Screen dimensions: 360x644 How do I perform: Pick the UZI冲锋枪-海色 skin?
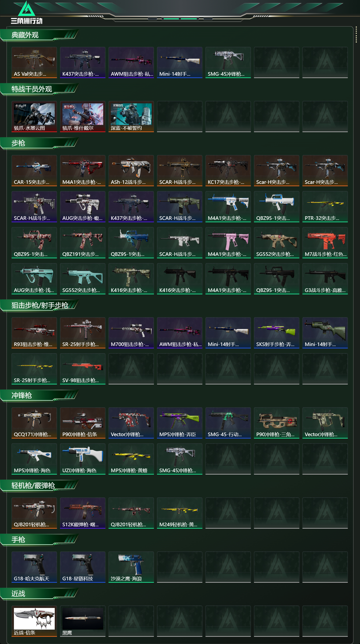pos(83,459)
